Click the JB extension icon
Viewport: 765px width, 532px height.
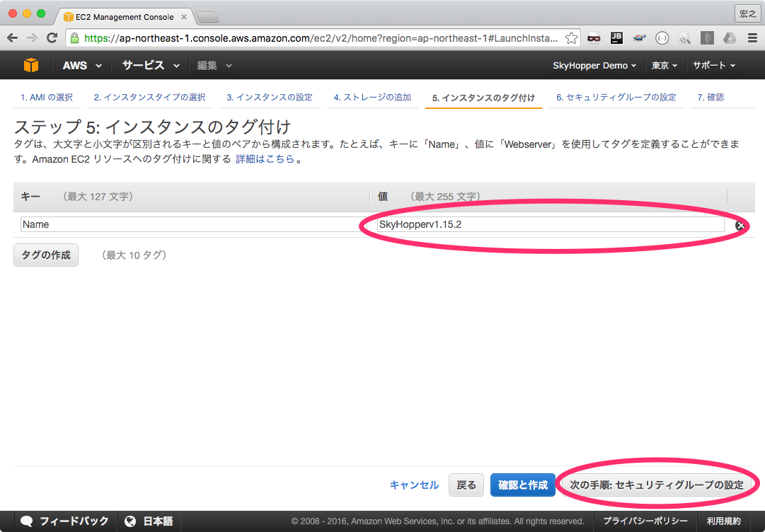coord(616,38)
